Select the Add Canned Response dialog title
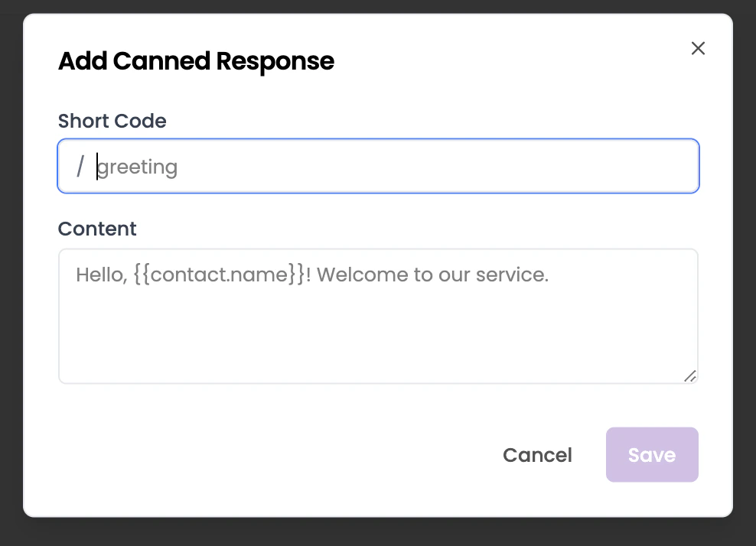The width and height of the screenshot is (756, 546). click(196, 61)
